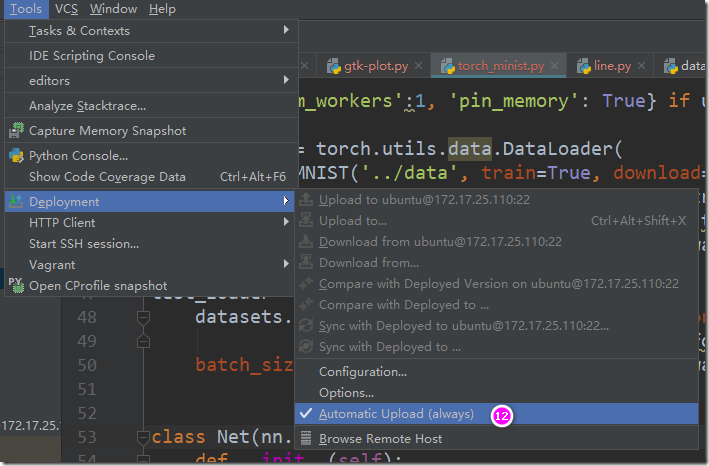Open the Tools menu
The image size is (709, 466).
point(26,9)
